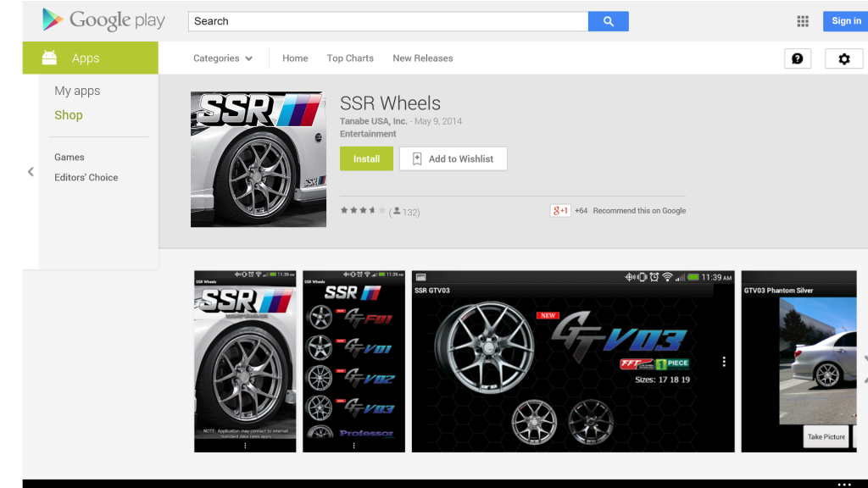Click the blue search magnifier icon
The width and height of the screenshot is (868, 488).
pos(608,21)
